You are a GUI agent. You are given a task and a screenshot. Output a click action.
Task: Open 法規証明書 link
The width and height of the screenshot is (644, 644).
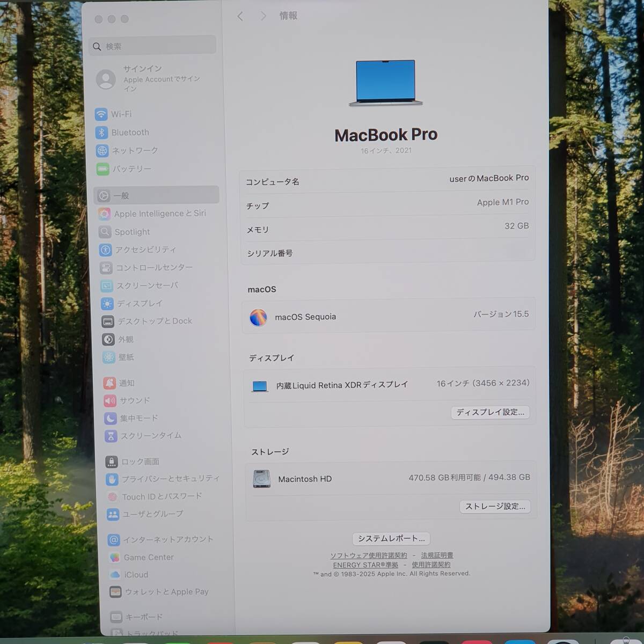pyautogui.click(x=437, y=555)
